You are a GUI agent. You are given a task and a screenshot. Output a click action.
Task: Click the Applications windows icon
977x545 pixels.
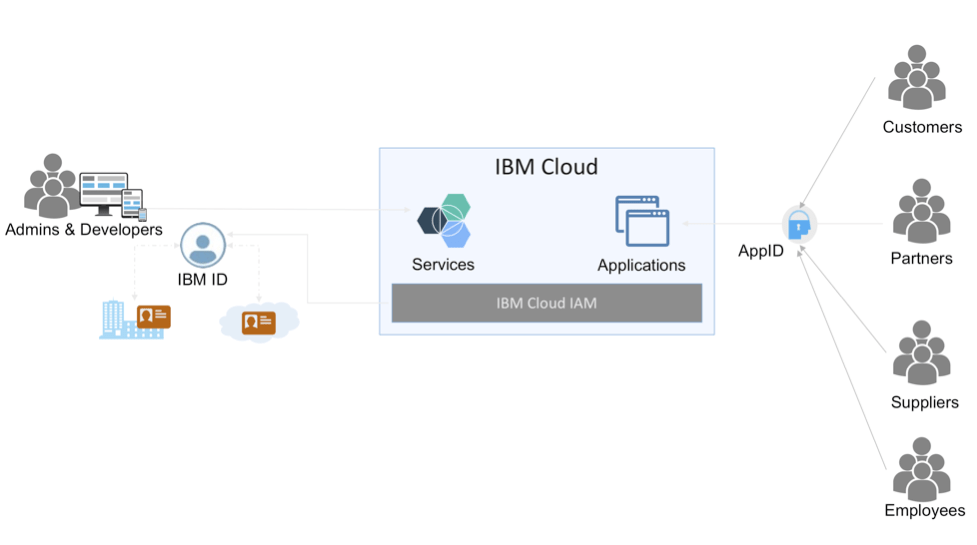[x=642, y=221]
